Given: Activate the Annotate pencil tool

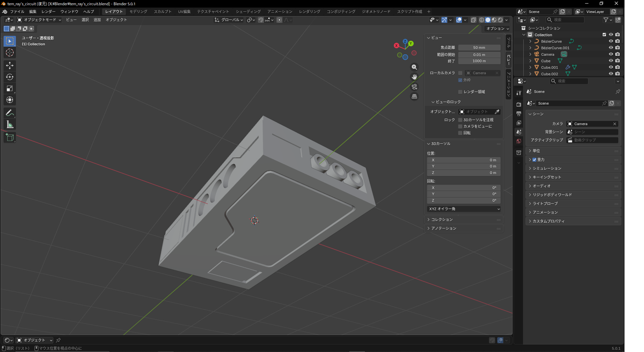Looking at the screenshot, I should click(10, 113).
